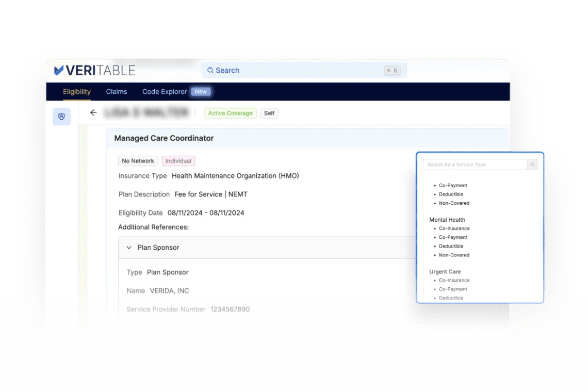The width and height of the screenshot is (588, 392).
Task: Click the blurred patient name header
Action: (146, 112)
